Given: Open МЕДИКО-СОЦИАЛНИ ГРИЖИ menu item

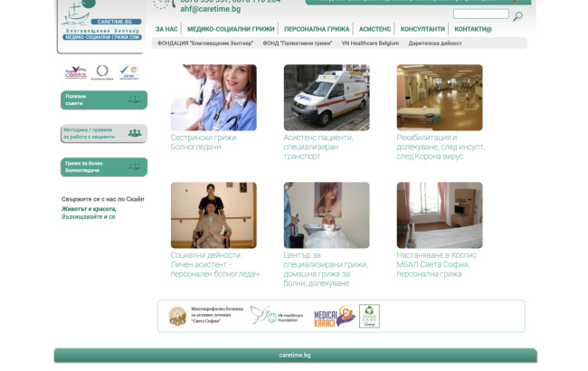Looking at the screenshot, I should coord(231,29).
